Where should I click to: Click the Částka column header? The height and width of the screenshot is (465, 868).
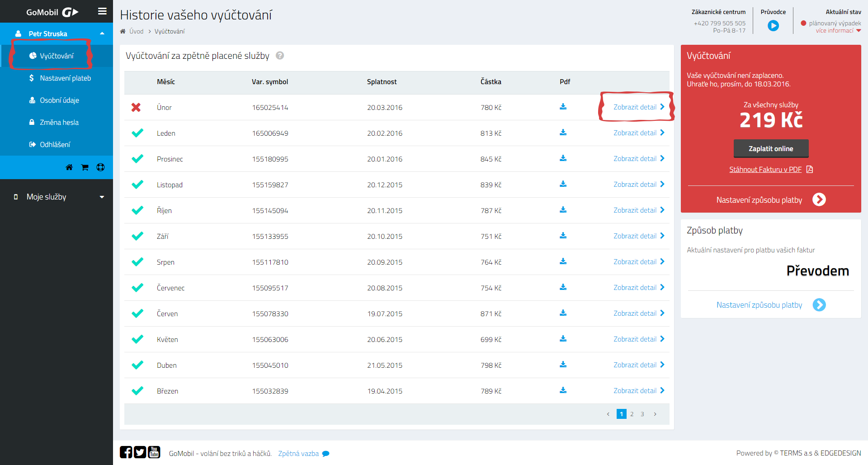tap(491, 82)
